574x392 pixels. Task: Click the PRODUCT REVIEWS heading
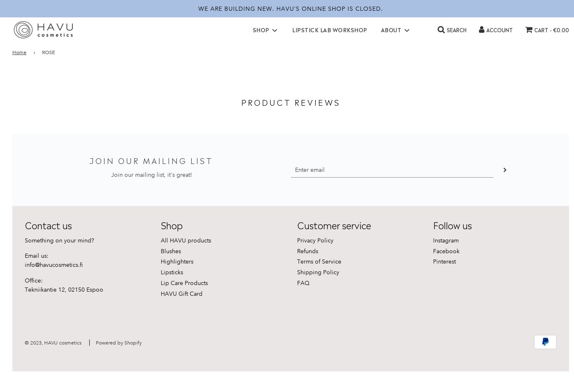click(291, 102)
